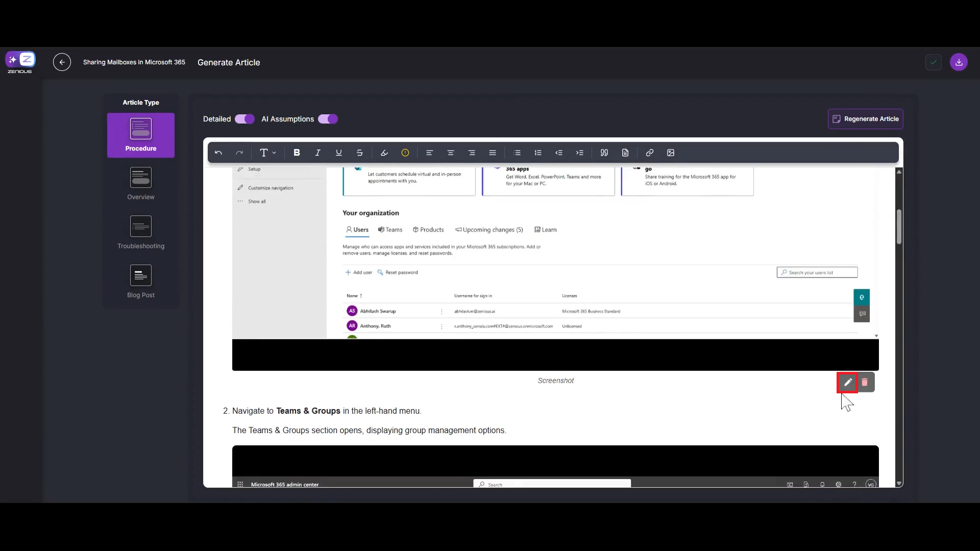Screen dimensions: 980x551
Task: Toggle the Detailed switch off
Action: coord(244,119)
